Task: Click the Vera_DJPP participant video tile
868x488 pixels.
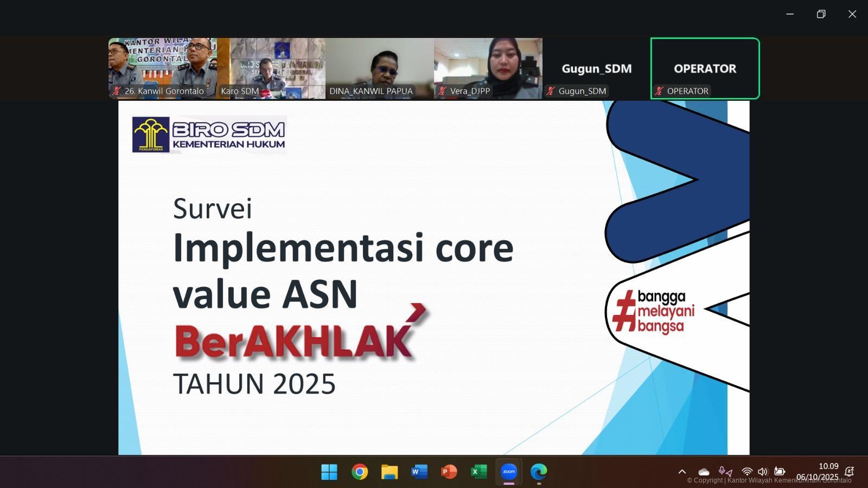Action: coord(488,68)
